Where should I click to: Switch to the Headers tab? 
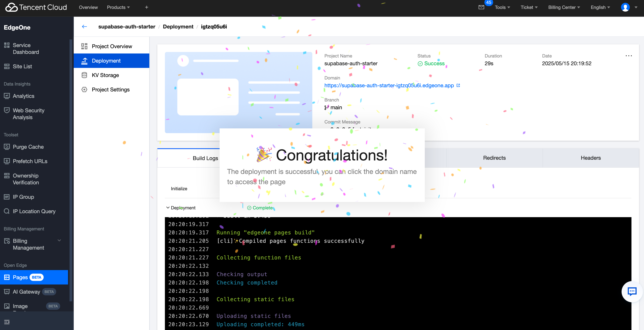coord(590,158)
